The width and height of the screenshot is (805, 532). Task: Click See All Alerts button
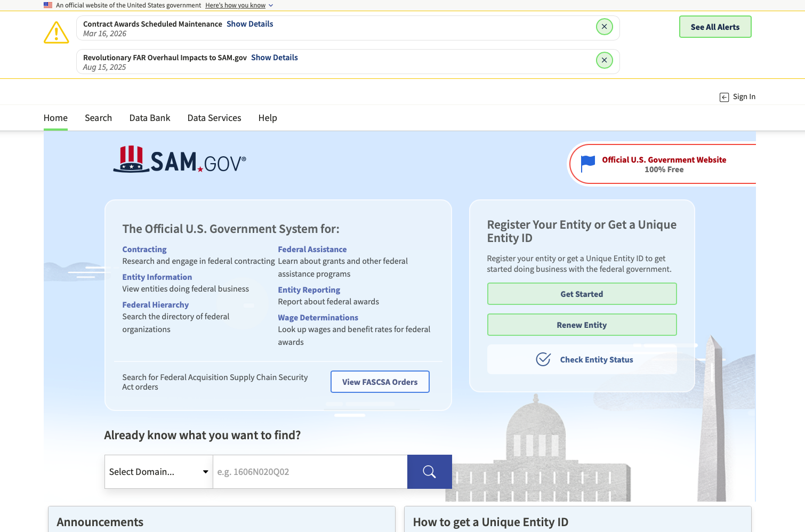[715, 27]
